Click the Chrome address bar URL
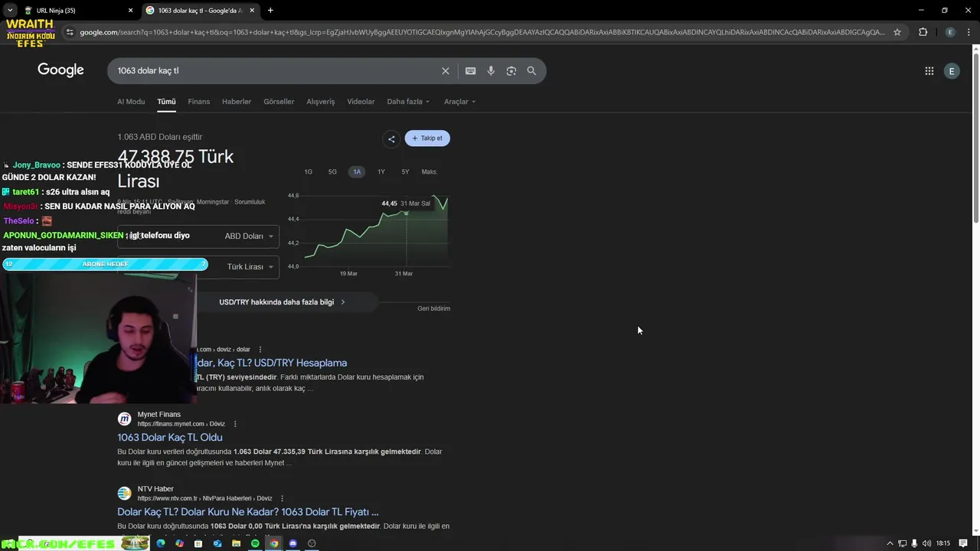 click(x=482, y=32)
